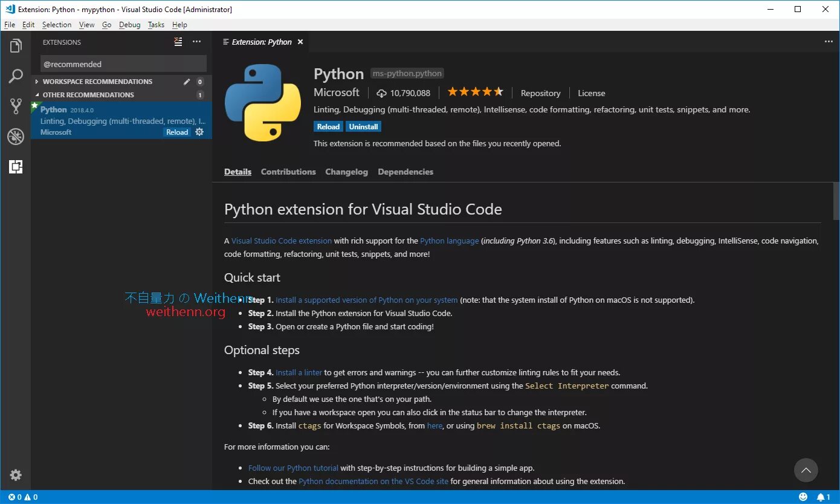Open the Go menu
840x504 pixels.
[107, 25]
